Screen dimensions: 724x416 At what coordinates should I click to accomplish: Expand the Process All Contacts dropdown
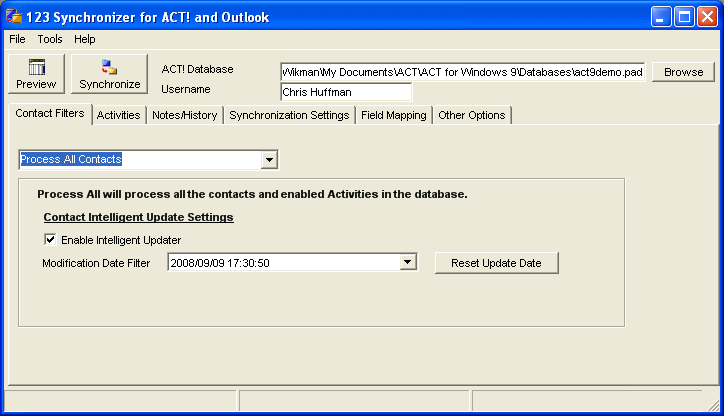(x=269, y=160)
